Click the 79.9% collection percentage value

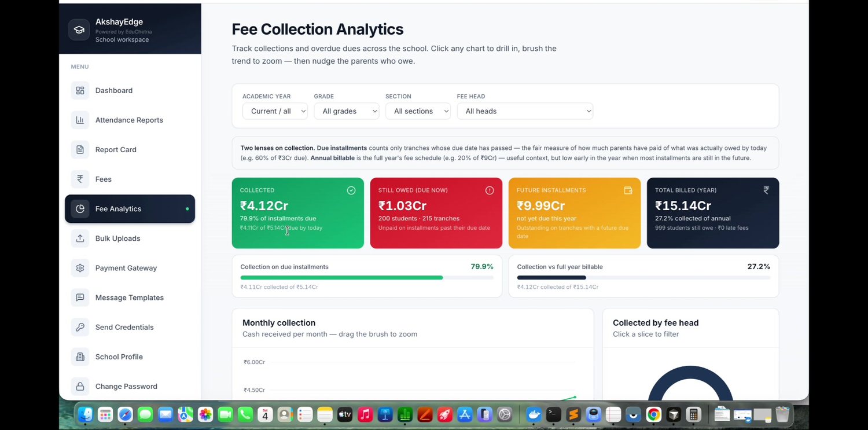(482, 267)
